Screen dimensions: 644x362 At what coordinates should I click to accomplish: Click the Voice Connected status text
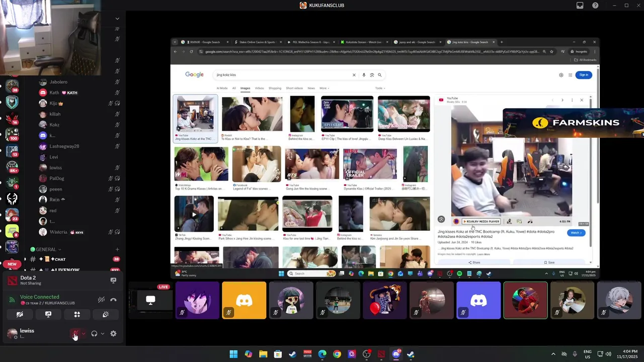(39, 297)
